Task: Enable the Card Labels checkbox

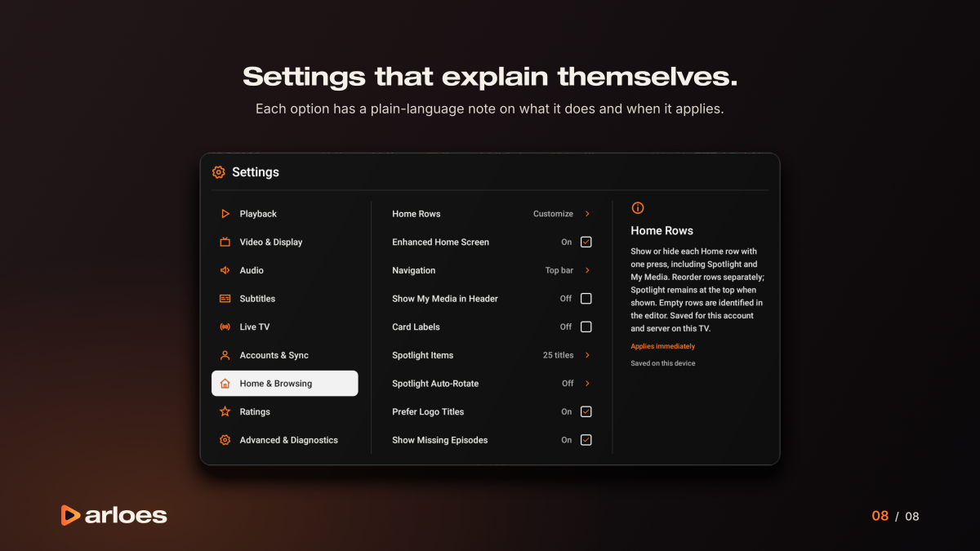Action: (586, 327)
